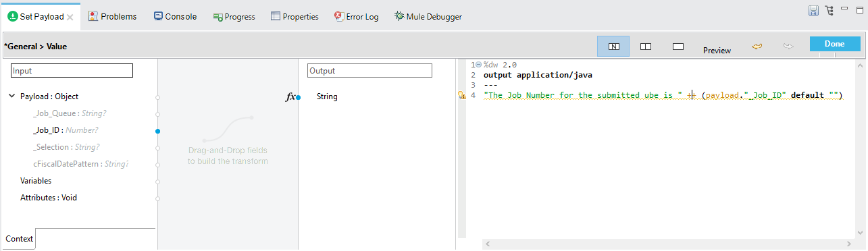Click the '%dw 2.0' code line
This screenshot has height=251, width=868.
pos(500,65)
